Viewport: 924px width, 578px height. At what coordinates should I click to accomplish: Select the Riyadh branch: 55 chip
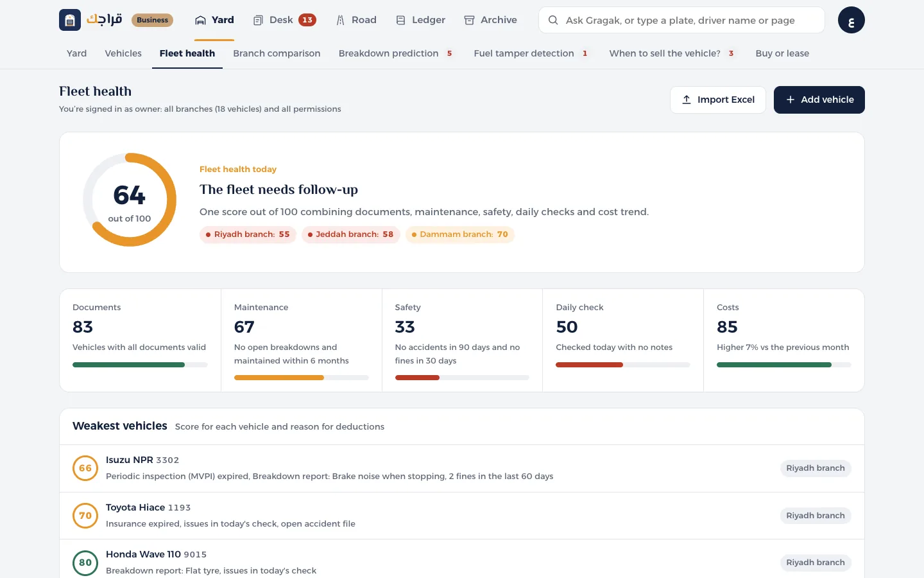coord(248,234)
